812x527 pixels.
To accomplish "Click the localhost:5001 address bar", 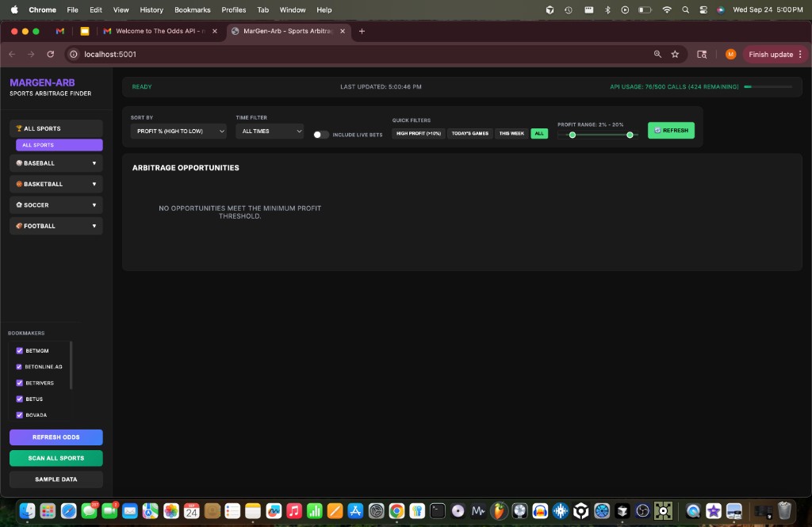I will tap(362, 54).
